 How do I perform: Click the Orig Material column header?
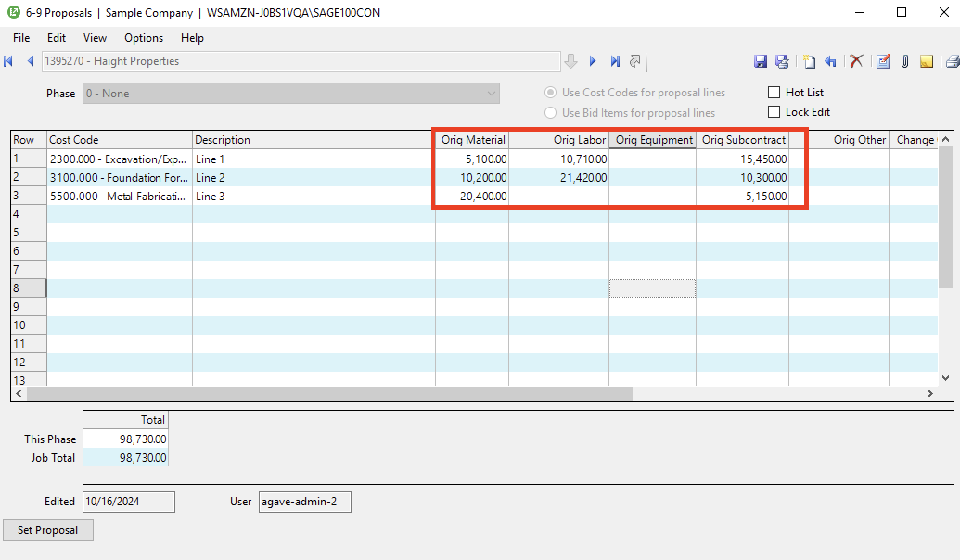(472, 140)
